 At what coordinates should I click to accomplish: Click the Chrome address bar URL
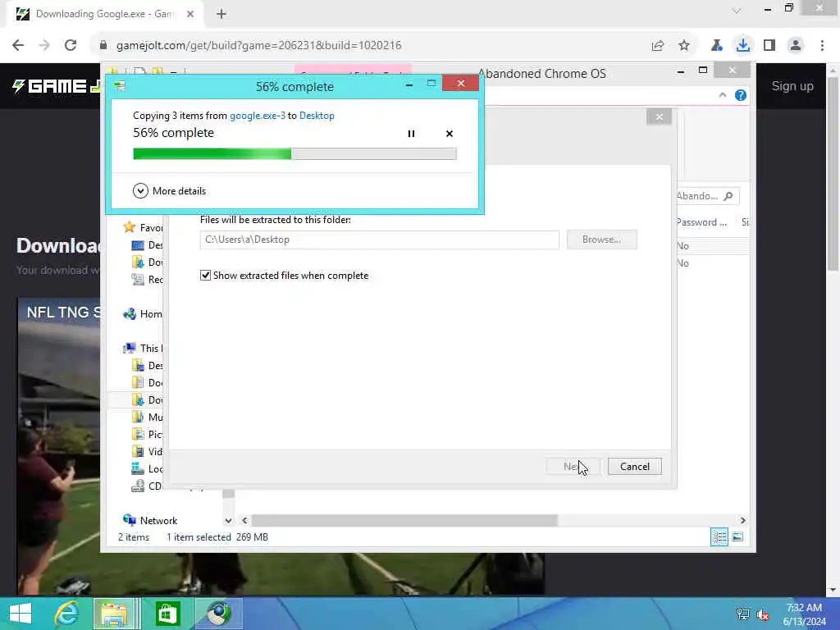pos(258,46)
